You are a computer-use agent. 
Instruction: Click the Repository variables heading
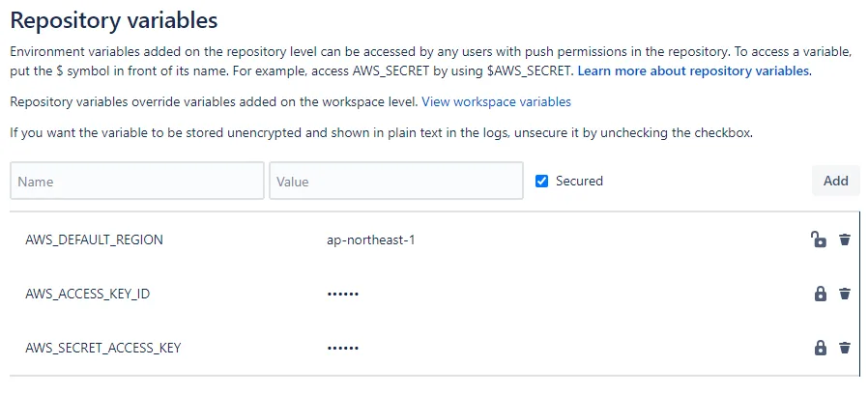click(x=114, y=20)
